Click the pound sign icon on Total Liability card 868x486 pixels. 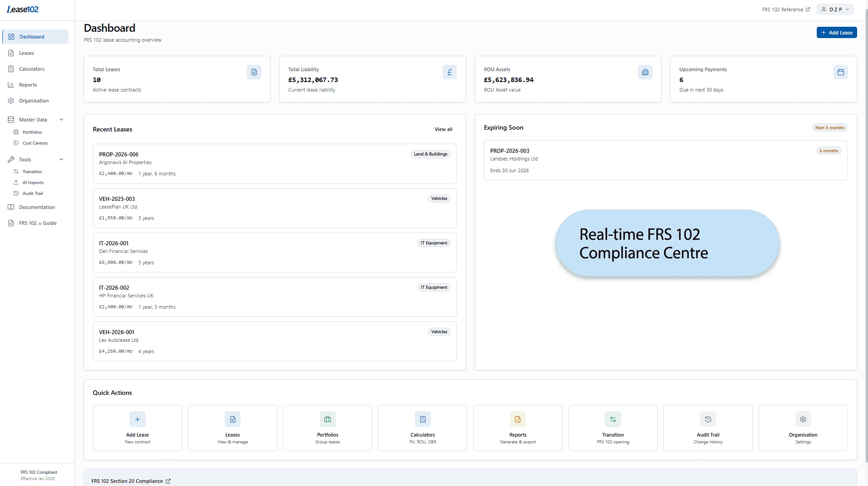pos(449,72)
